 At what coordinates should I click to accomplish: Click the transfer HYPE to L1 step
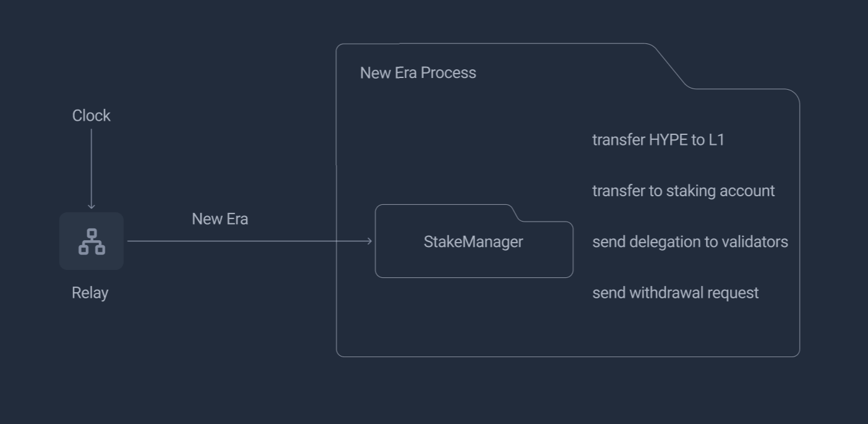click(x=658, y=140)
